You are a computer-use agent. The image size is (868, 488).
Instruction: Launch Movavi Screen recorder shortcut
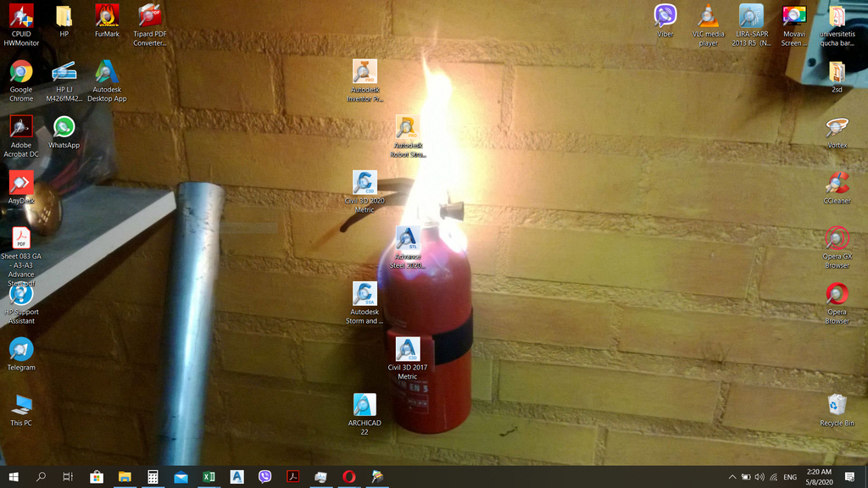pyautogui.click(x=793, y=25)
